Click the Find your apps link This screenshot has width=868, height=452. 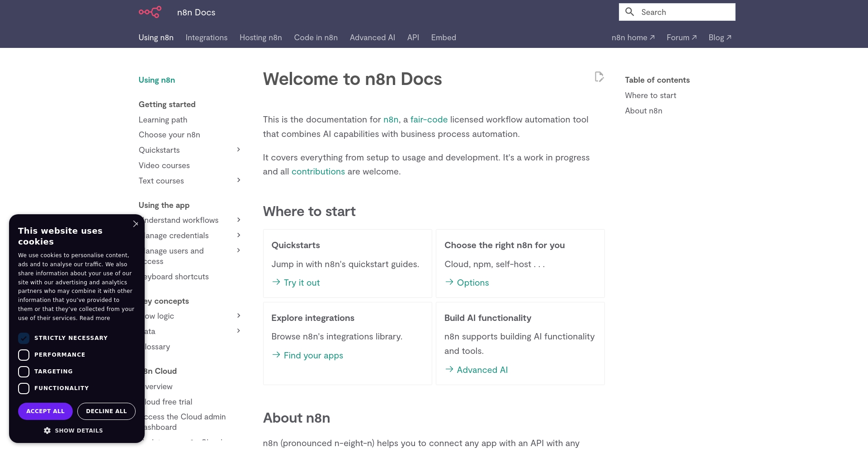(x=313, y=355)
